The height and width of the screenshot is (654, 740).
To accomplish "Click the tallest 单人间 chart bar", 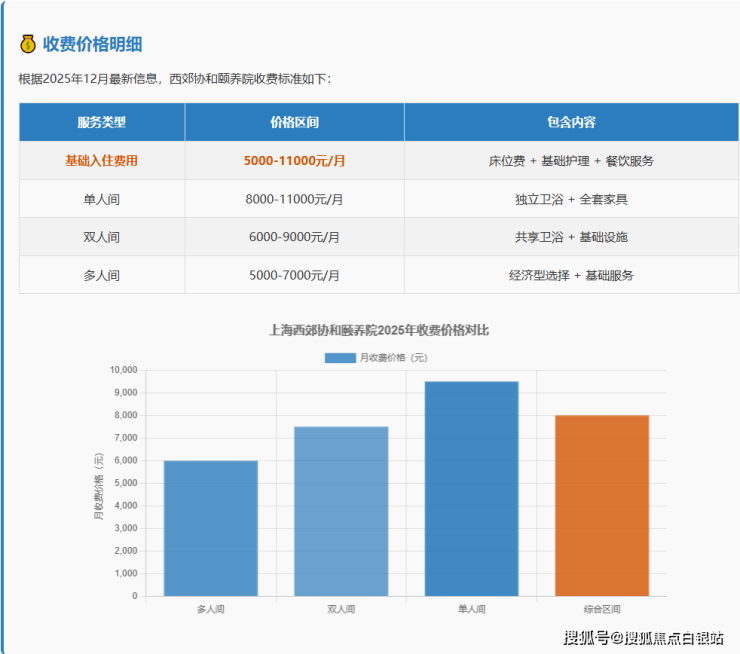I will coord(471,488).
